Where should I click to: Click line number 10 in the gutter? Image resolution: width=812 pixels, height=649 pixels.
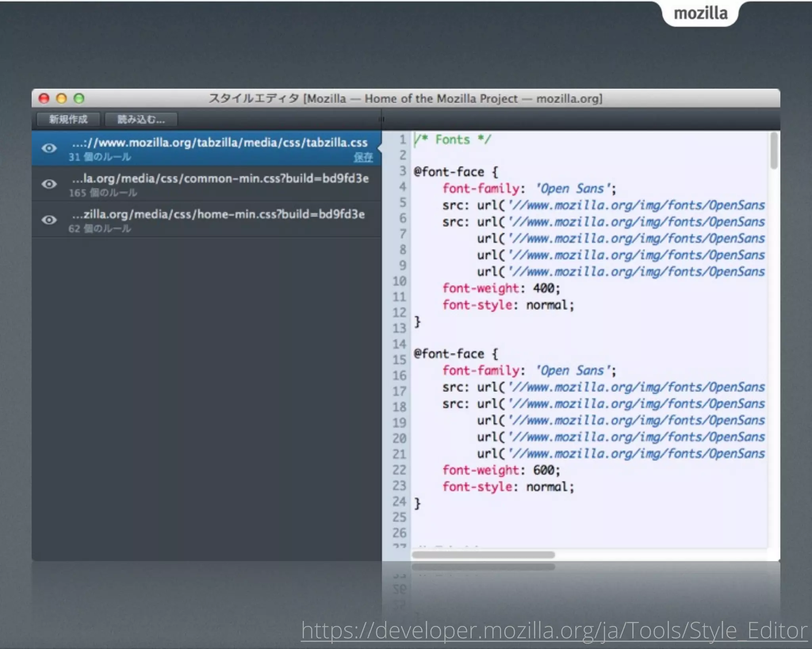pos(399,281)
